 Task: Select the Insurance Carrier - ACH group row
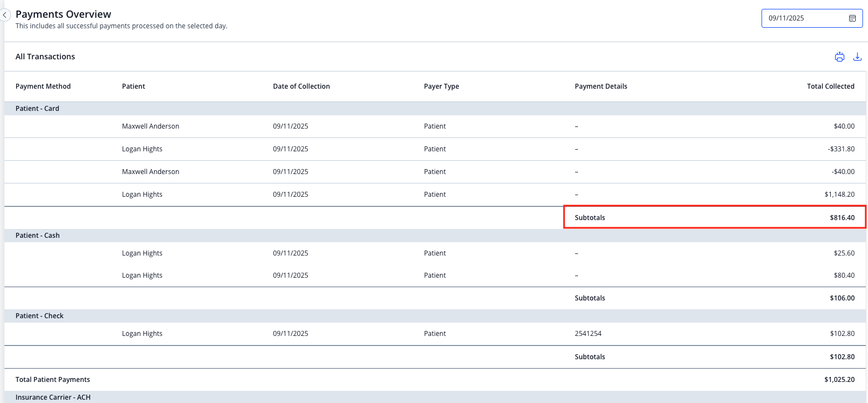[x=435, y=397]
